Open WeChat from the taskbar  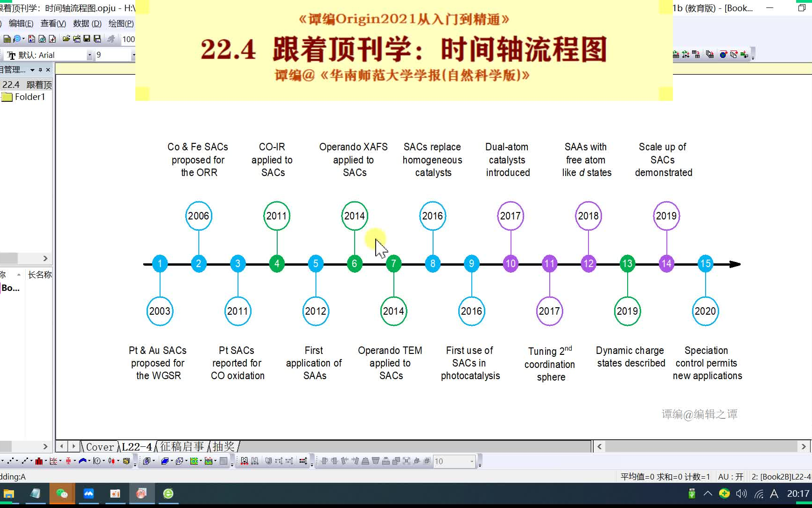click(x=62, y=494)
